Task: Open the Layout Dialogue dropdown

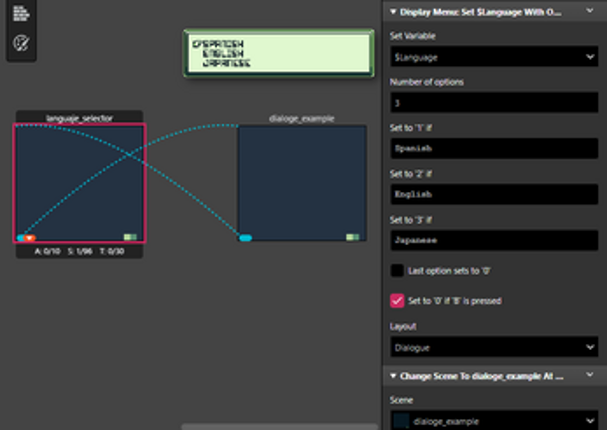Action: [x=494, y=347]
